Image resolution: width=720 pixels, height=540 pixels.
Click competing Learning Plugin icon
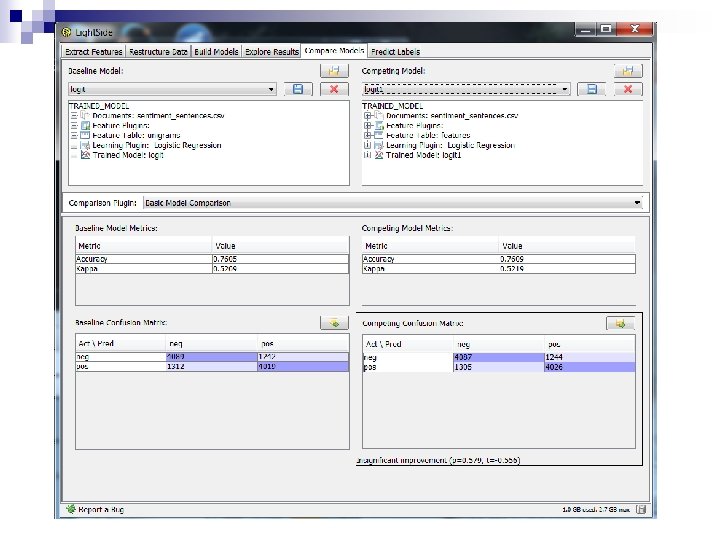[378, 145]
